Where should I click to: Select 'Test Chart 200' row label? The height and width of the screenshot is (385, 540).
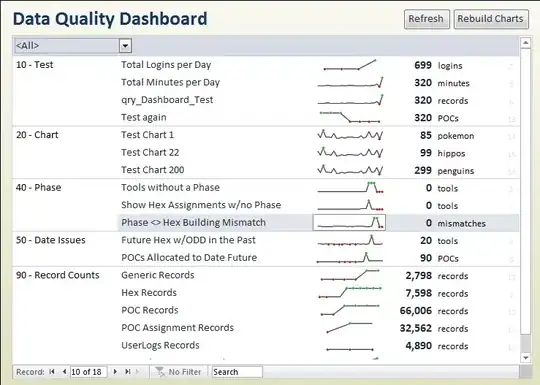[x=153, y=170]
